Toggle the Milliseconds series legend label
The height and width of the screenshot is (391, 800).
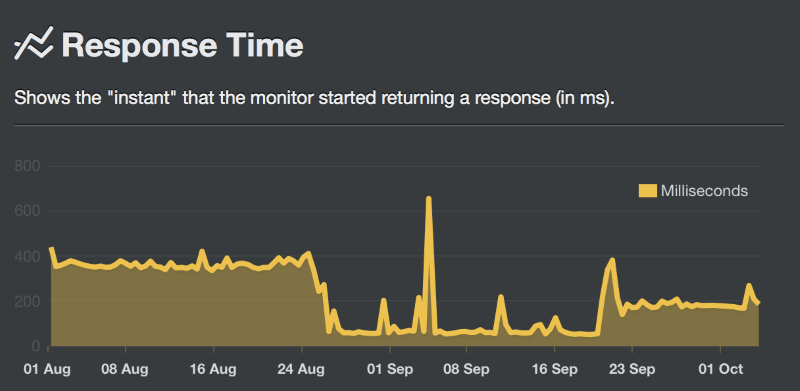[704, 191]
